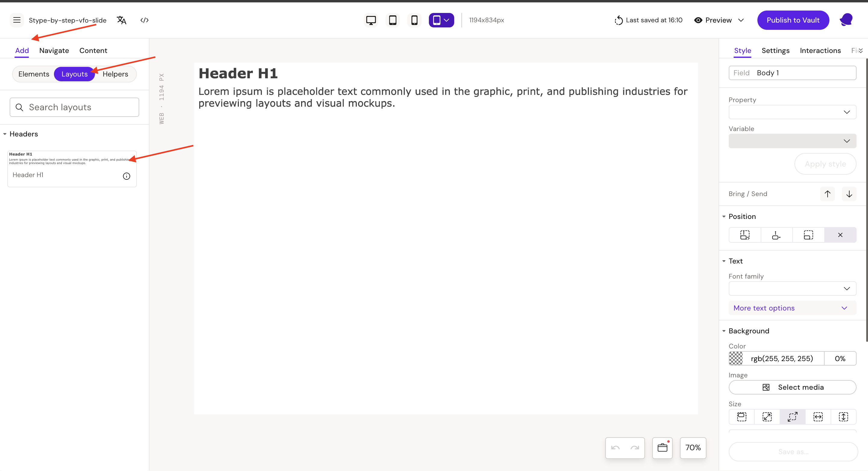Open the active custom device dropdown
Screen dimensions: 868x471
click(441, 20)
